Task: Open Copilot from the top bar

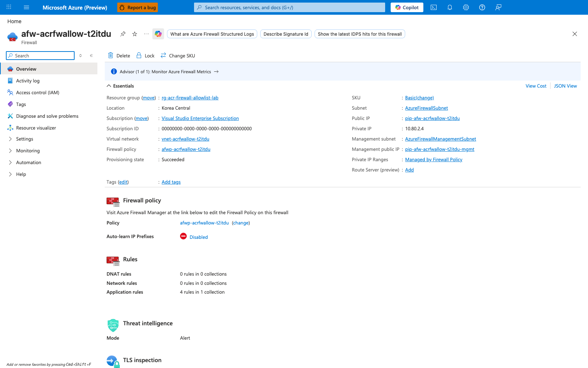Action: point(407,7)
